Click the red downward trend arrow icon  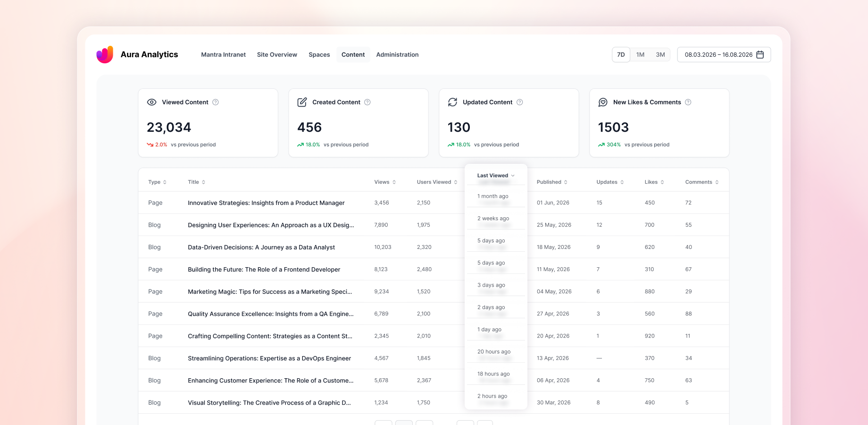click(x=150, y=144)
